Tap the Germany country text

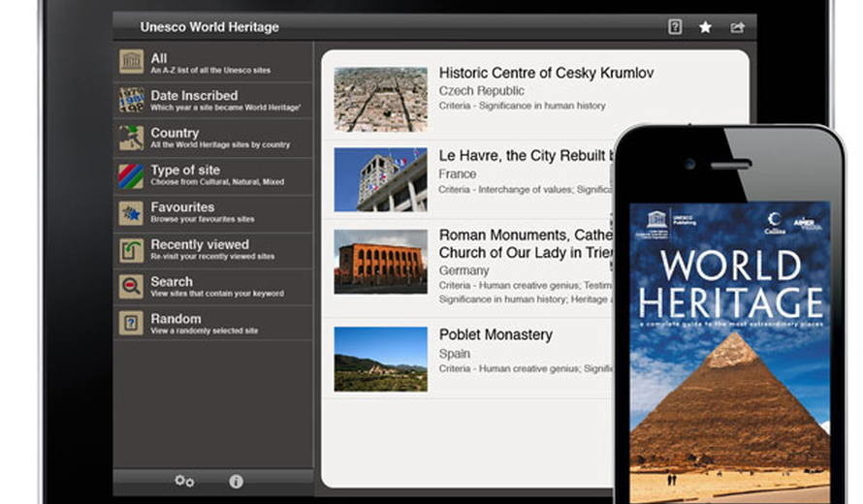(463, 270)
